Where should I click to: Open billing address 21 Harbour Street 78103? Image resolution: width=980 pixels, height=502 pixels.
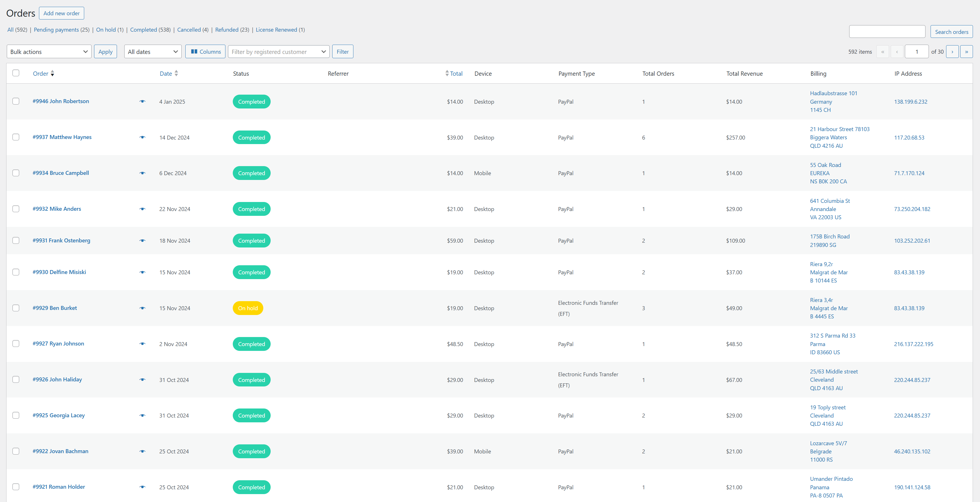(x=840, y=129)
